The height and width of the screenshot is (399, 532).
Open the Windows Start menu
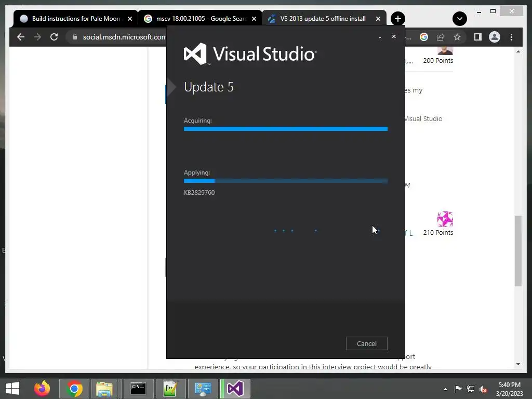[x=12, y=389]
